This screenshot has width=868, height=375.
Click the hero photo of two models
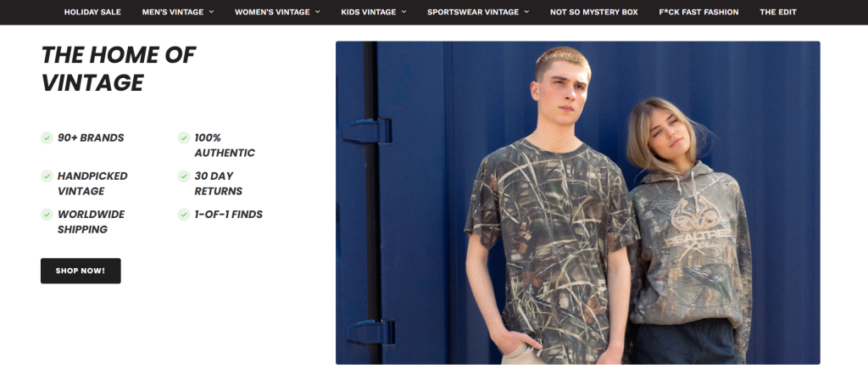pyautogui.click(x=578, y=203)
